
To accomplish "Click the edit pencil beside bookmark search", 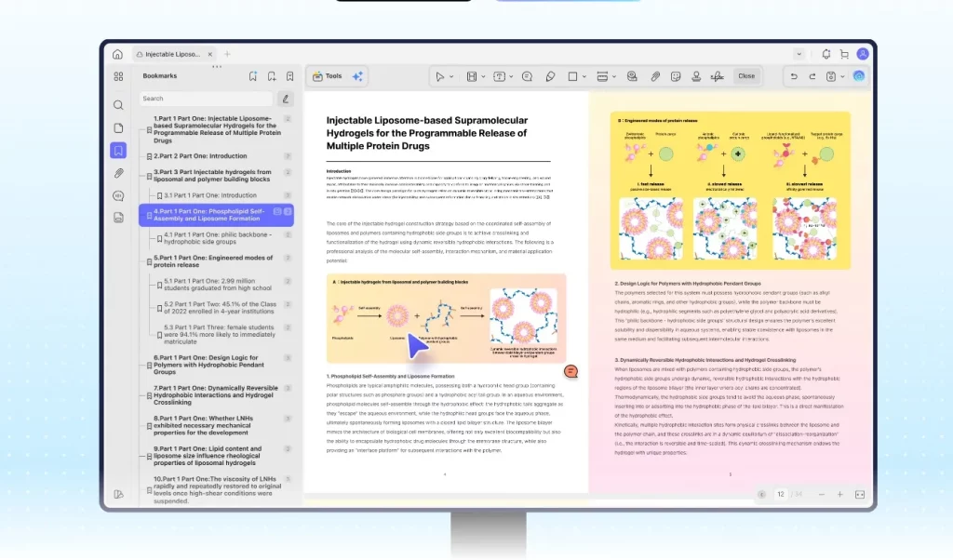I will (285, 99).
